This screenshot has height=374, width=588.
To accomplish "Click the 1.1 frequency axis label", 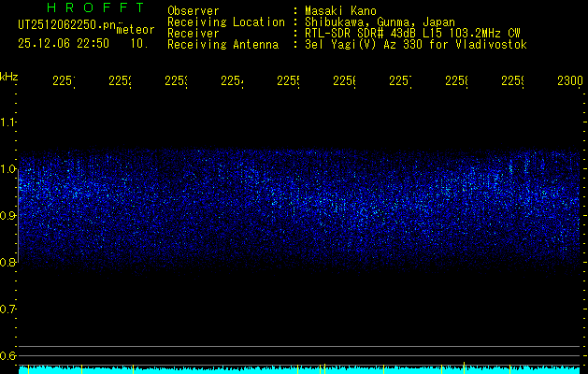I will point(9,122).
